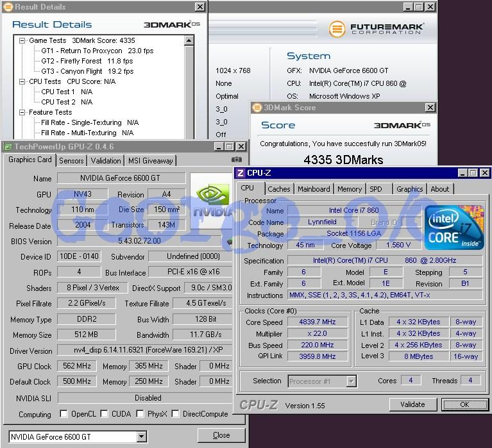Enable the DirectCompute checkbox
The width and height of the screenshot is (492, 448).
pyautogui.click(x=176, y=414)
